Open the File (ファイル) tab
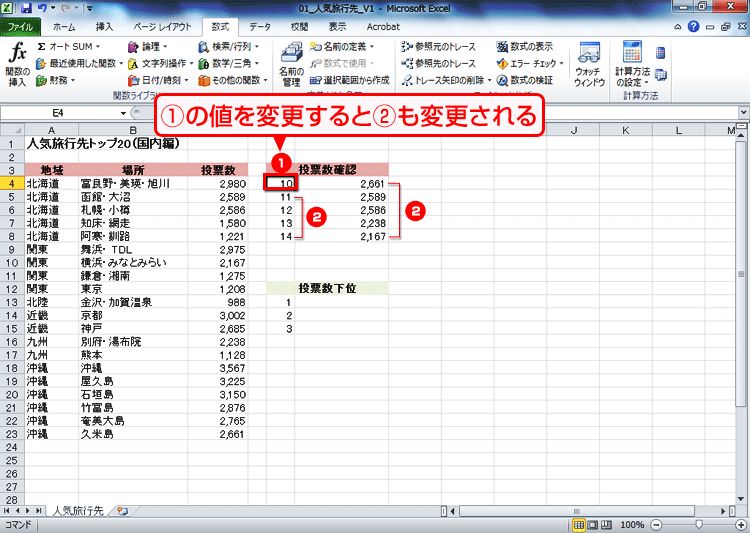The image size is (750, 533). [x=20, y=27]
